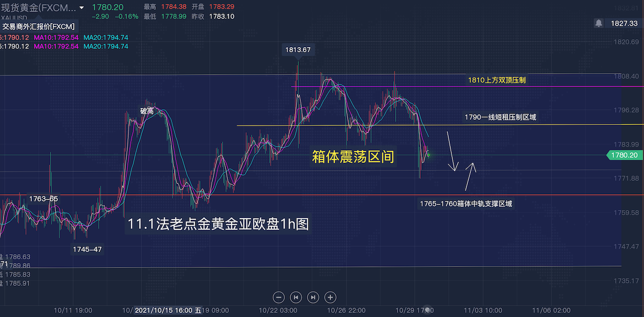644x317 pixels.
Task: Open the 现货黄金 symbol dropdown arrow
Action: click(x=82, y=8)
